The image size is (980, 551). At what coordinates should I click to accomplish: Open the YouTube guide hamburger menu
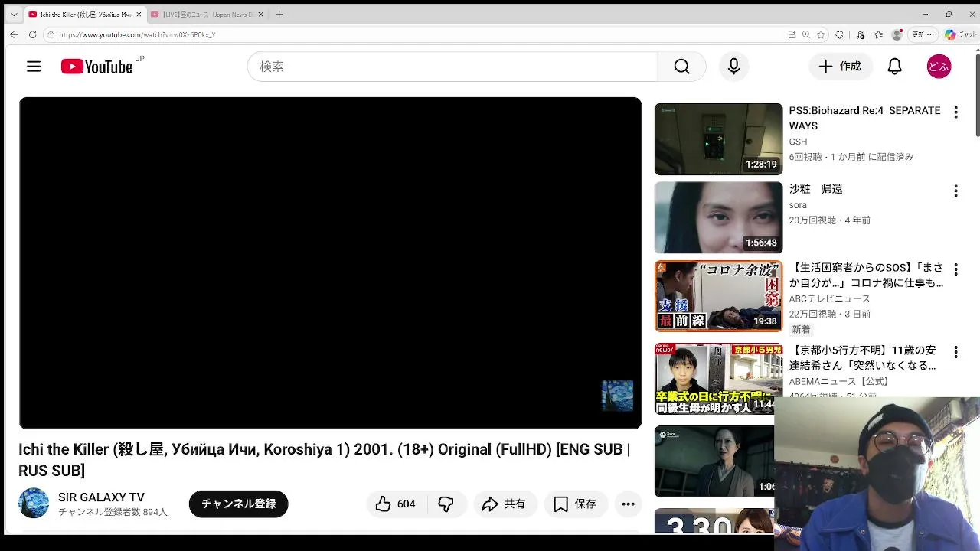coord(34,67)
